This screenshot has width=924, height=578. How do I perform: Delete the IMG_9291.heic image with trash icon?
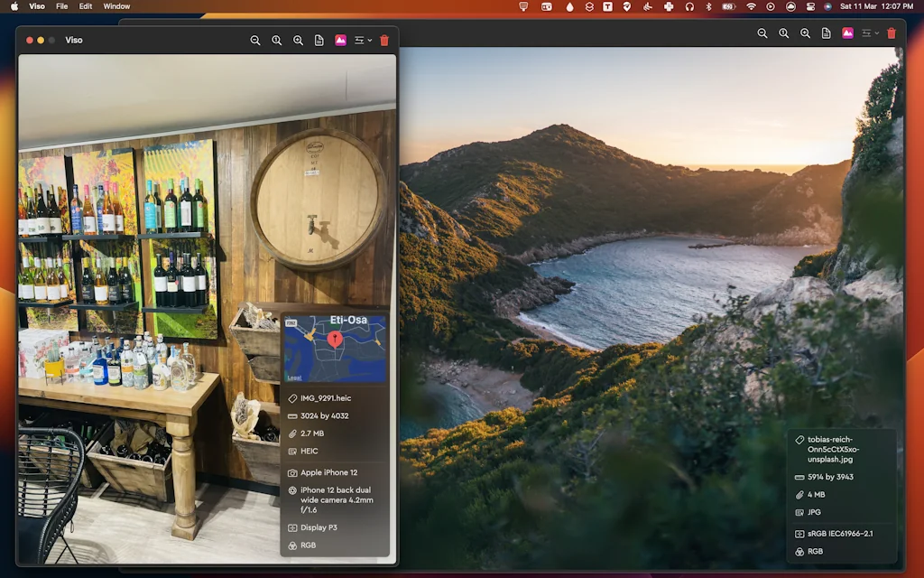(x=384, y=41)
